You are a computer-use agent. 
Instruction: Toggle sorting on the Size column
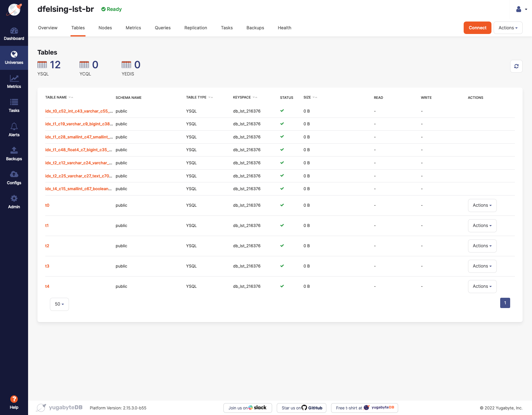(x=315, y=97)
